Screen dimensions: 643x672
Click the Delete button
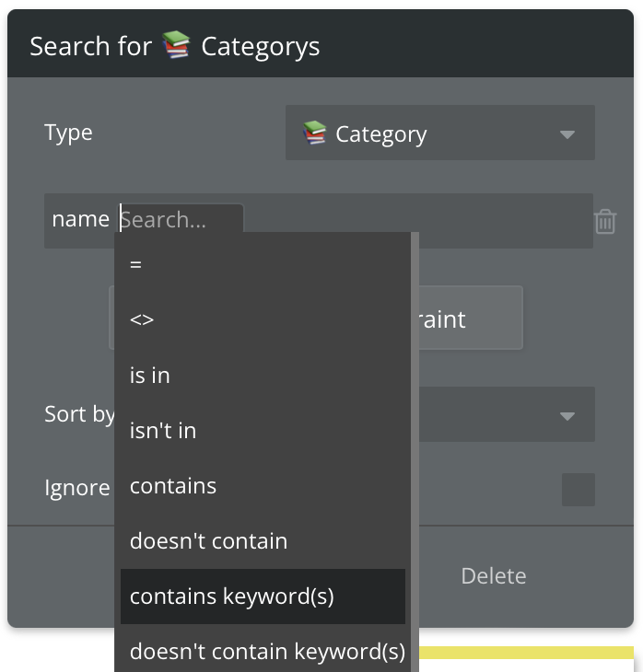(x=493, y=576)
